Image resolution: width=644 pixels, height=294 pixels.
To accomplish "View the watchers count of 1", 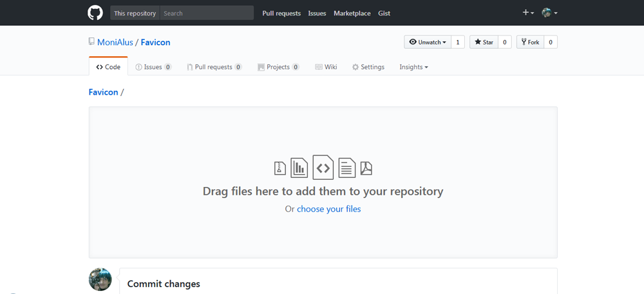I will (457, 42).
